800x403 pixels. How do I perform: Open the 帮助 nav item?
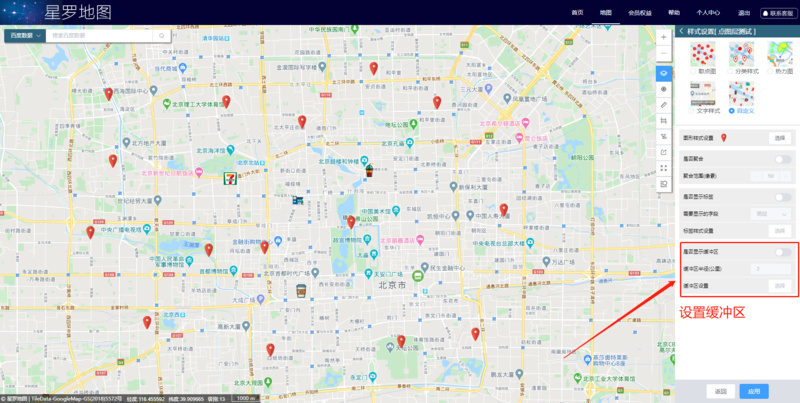pos(674,13)
